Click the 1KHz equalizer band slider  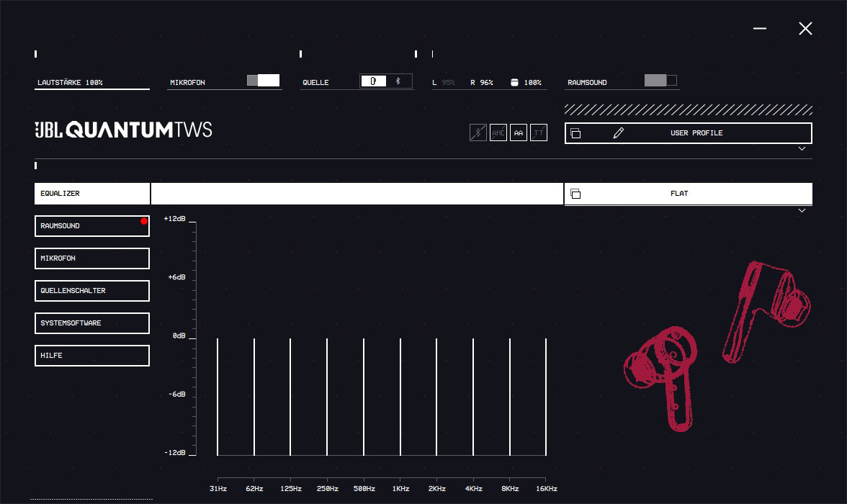[400, 397]
